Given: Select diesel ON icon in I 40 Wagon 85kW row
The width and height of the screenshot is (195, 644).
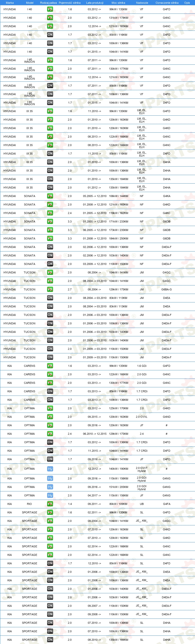Looking at the screenshot, I should point(50,86).
